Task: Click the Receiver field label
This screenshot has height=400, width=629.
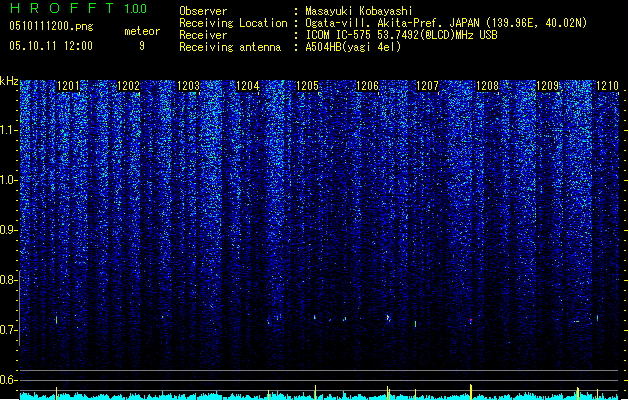Action: coord(203,35)
